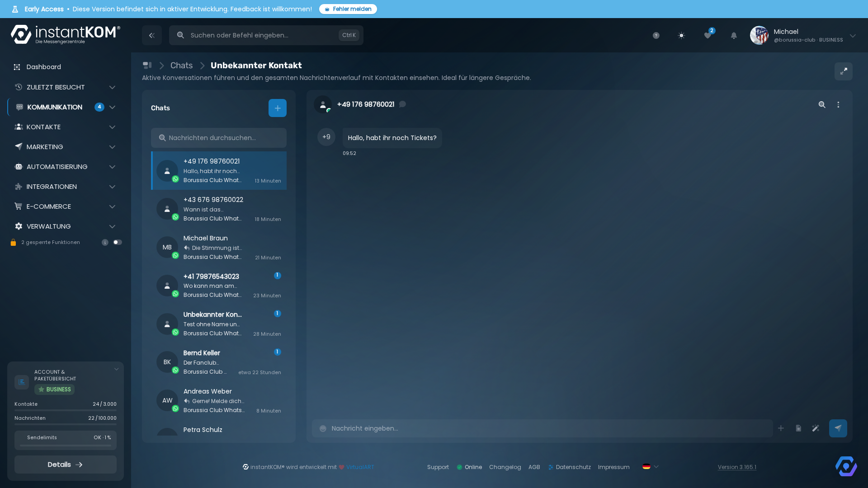Screen dimensions: 868x488
Task: Focus the global search or command field
Action: [266, 35]
